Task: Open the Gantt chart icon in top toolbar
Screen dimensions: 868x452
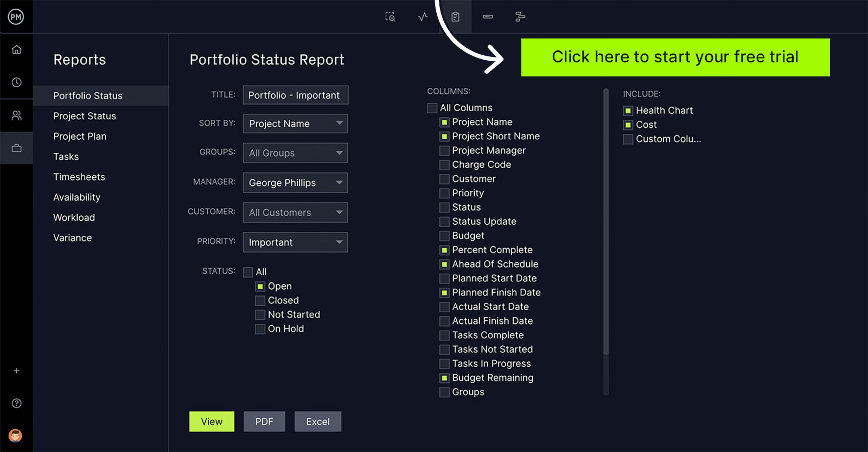Action: [x=520, y=17]
